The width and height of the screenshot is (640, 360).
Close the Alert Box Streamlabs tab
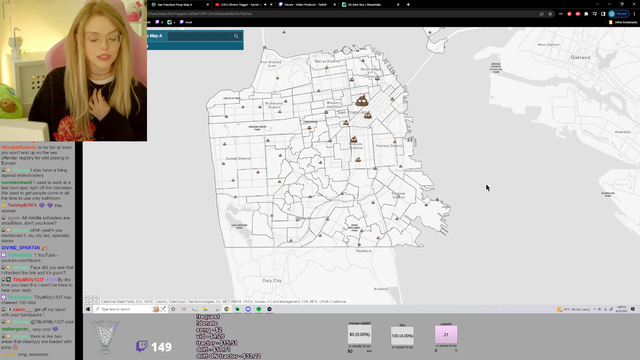tap(398, 4)
